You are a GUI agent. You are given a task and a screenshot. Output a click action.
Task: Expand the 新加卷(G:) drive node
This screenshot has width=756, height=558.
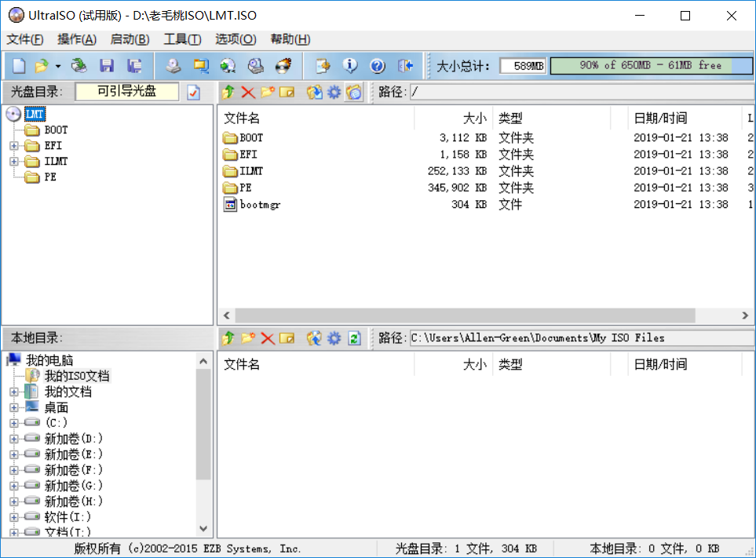[14, 486]
